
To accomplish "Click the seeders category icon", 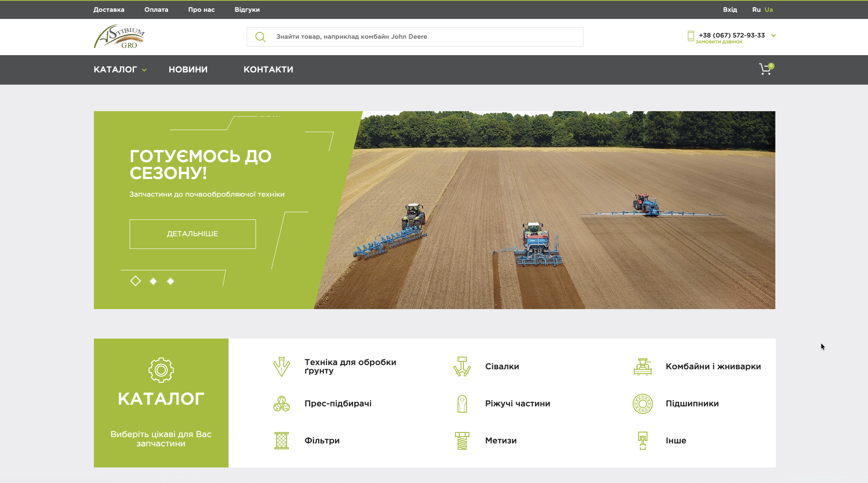I will 462,367.
